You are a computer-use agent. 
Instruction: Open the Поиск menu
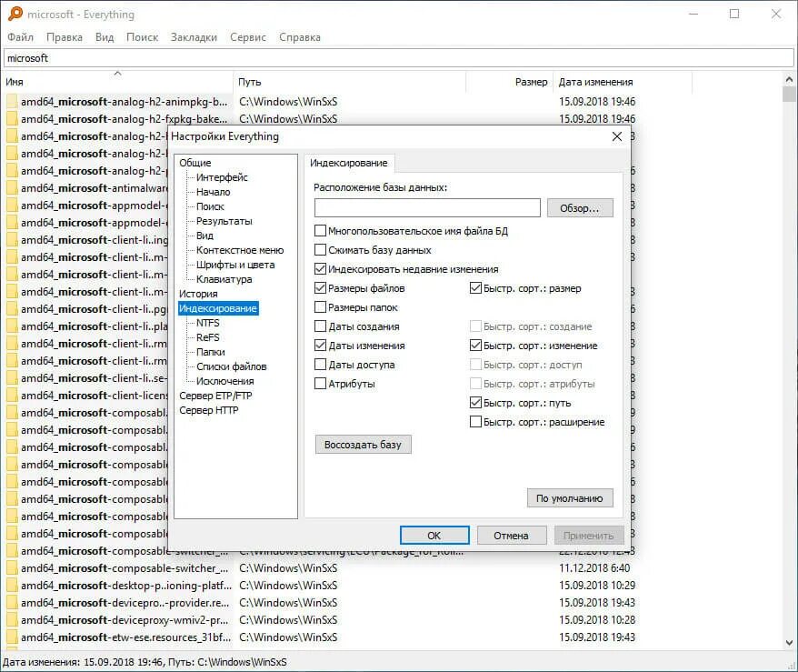(x=142, y=37)
